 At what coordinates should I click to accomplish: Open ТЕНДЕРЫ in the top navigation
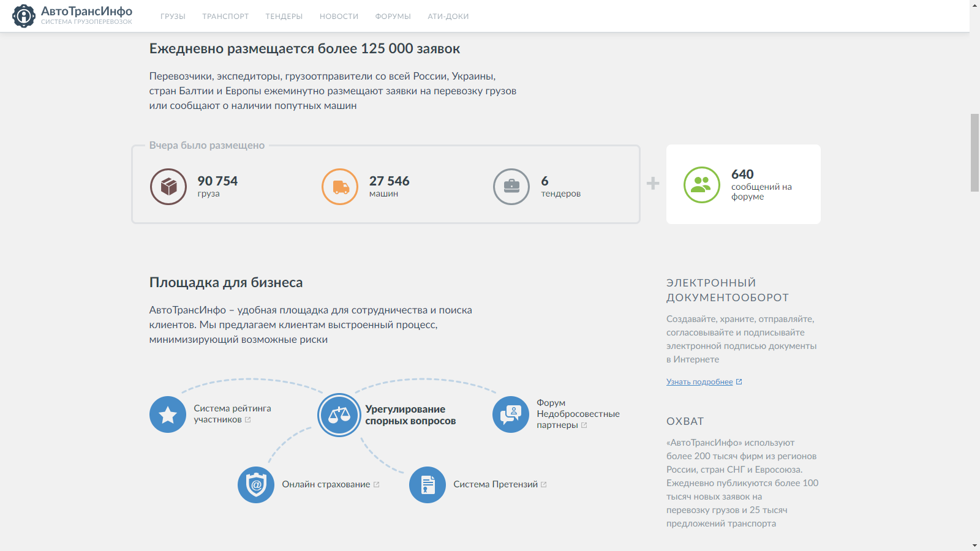[284, 17]
